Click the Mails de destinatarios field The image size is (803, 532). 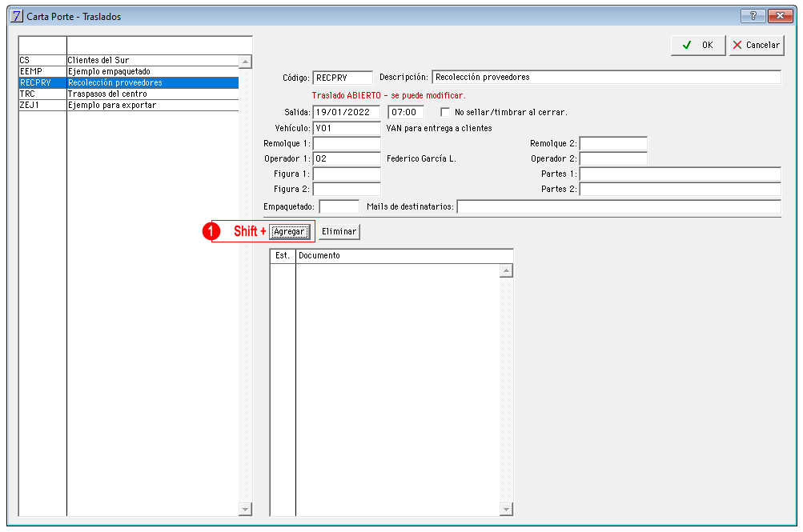pyautogui.click(x=619, y=206)
